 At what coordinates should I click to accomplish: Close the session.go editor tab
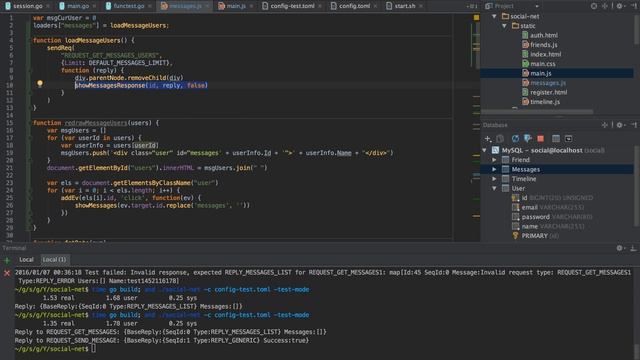48,6
